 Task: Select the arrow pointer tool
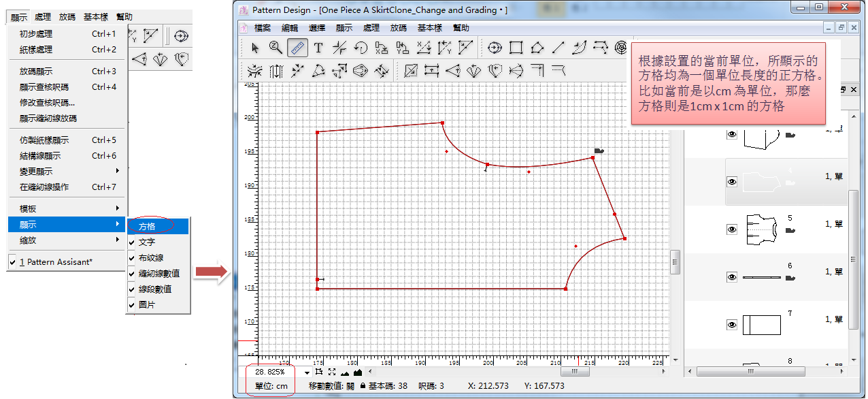[x=255, y=48]
